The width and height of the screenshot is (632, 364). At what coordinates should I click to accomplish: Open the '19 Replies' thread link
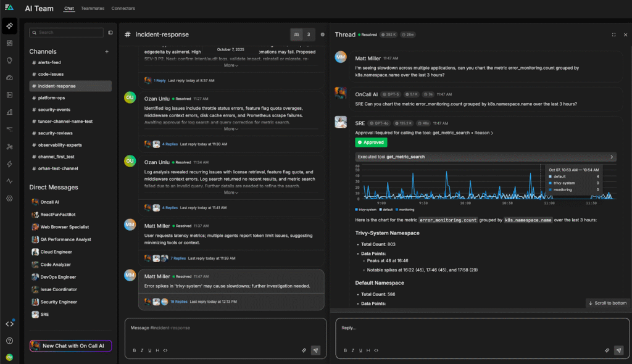(179, 302)
